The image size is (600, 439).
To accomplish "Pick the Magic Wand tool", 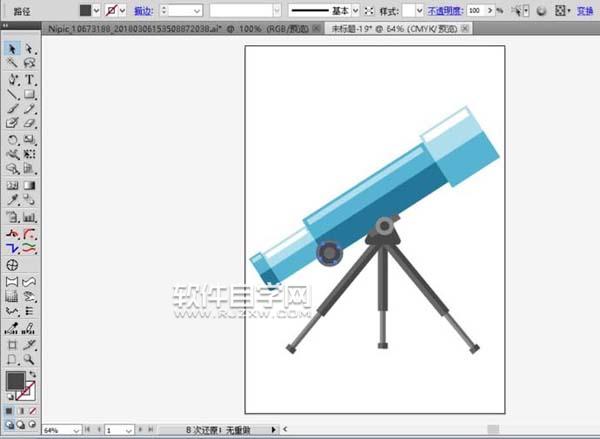I will [13, 63].
